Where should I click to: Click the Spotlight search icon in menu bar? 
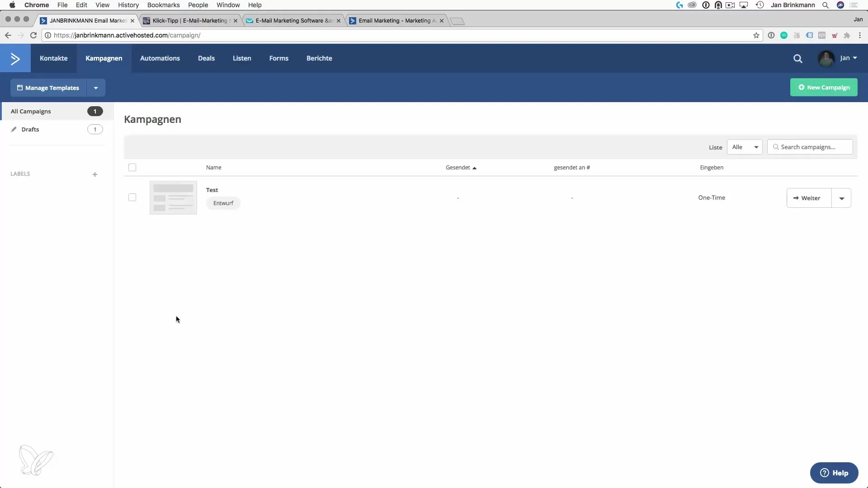[x=826, y=5]
